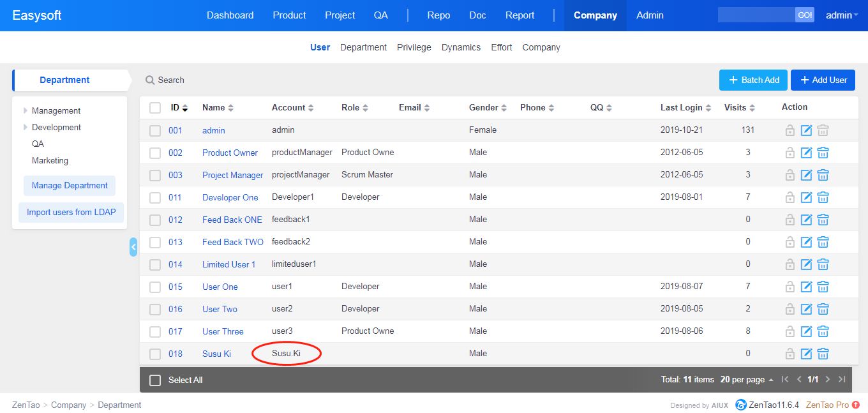
Task: Click the Add User button
Action: click(823, 80)
